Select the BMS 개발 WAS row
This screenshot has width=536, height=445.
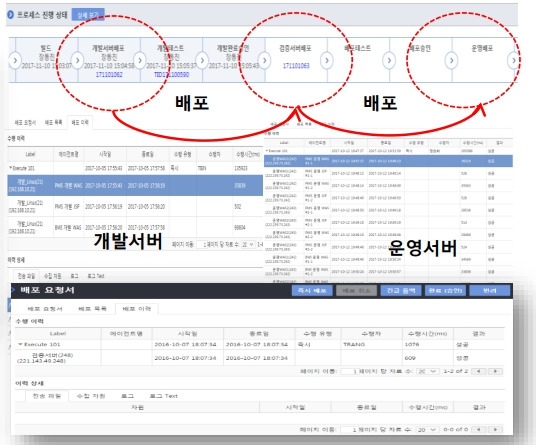point(135,227)
